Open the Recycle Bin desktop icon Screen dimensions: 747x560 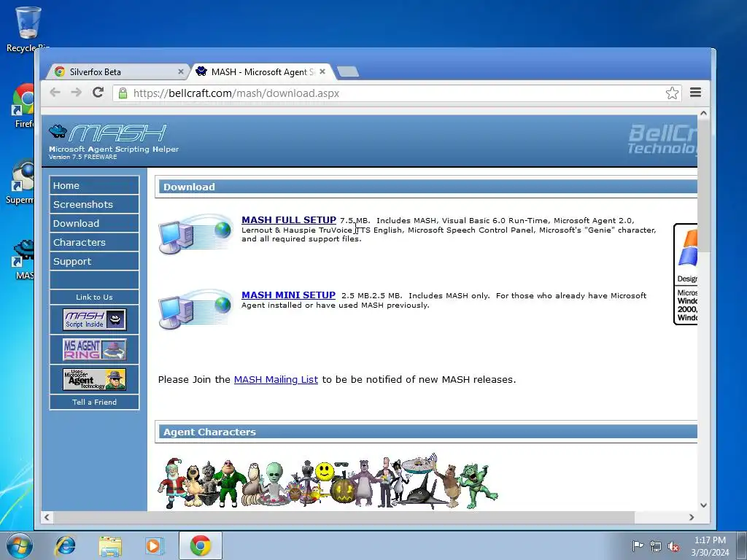[28, 28]
